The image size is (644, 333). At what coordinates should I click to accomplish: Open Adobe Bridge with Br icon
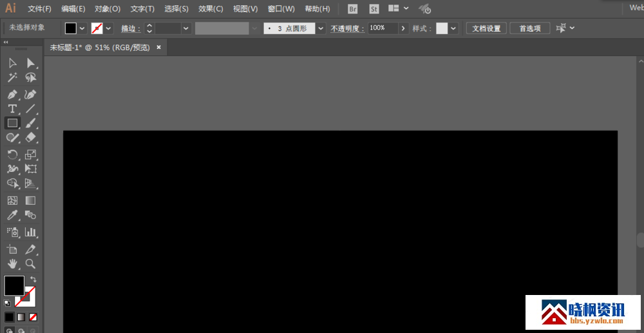click(x=352, y=9)
